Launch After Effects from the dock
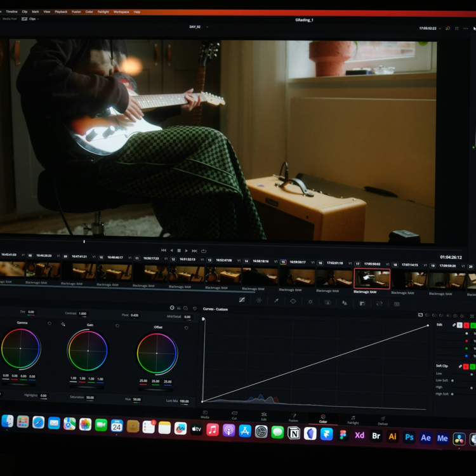 426,437
